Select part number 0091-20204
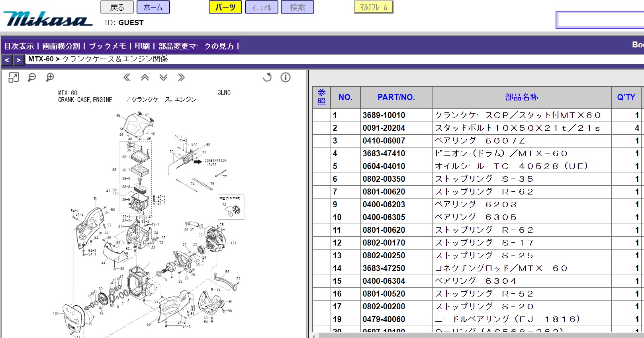The width and height of the screenshot is (644, 338). pos(384,128)
